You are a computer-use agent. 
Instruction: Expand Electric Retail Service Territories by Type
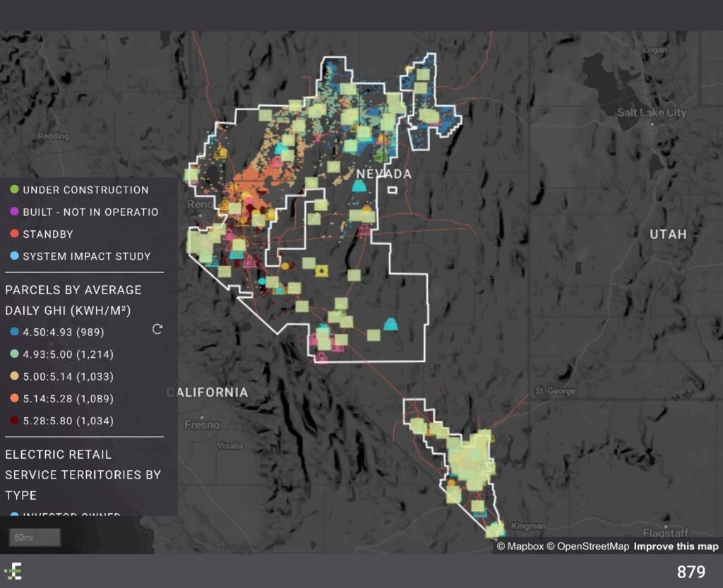(x=83, y=474)
